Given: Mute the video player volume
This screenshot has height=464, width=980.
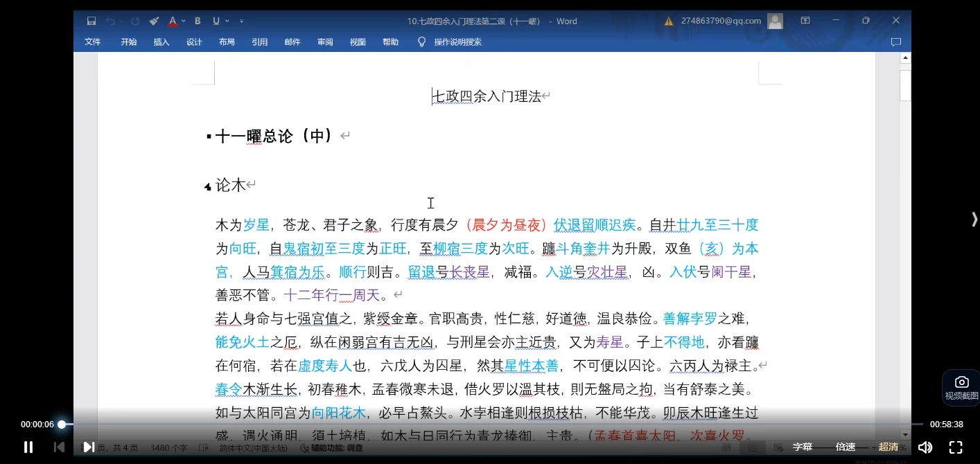Looking at the screenshot, I should [x=925, y=447].
